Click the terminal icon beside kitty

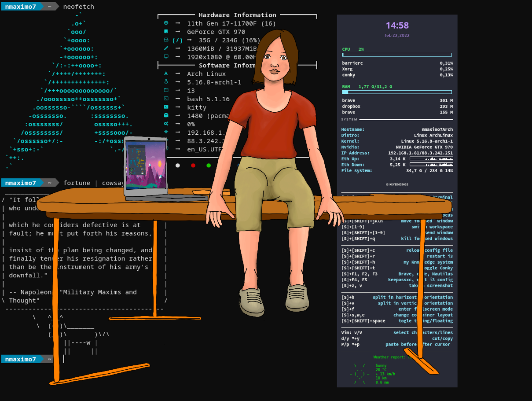coord(166,107)
